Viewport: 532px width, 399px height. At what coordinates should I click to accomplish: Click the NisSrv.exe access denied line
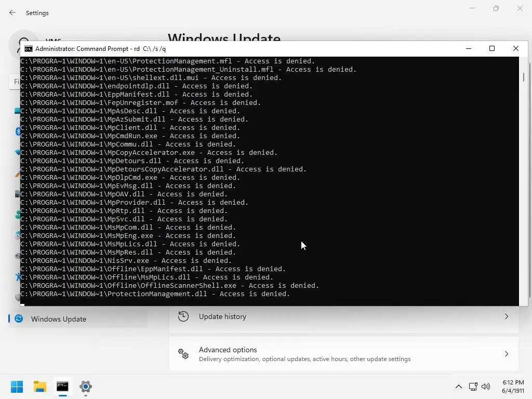tap(126, 261)
